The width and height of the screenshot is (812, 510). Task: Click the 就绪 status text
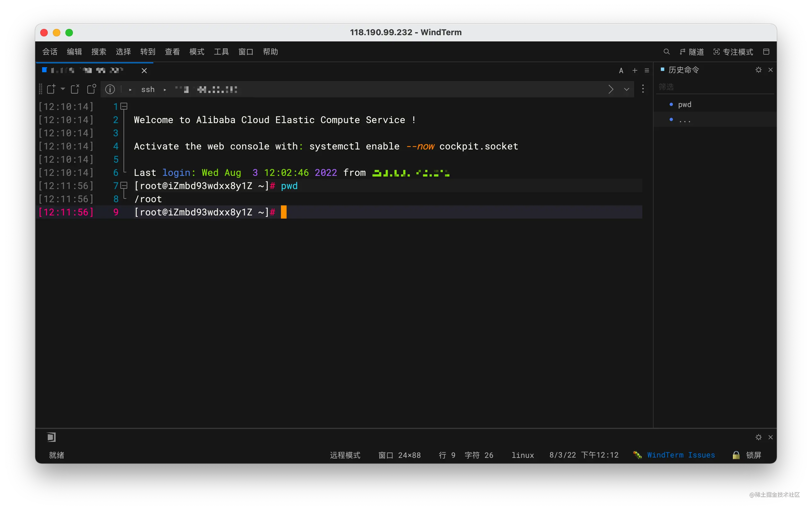pos(56,455)
